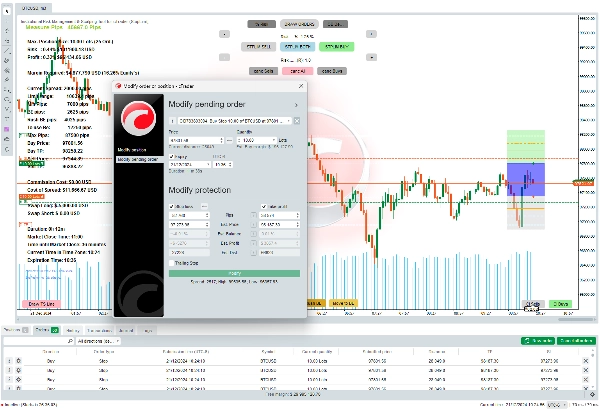The height and width of the screenshot is (409, 600).
Task: Click the order Price input field
Action: [x=194, y=140]
